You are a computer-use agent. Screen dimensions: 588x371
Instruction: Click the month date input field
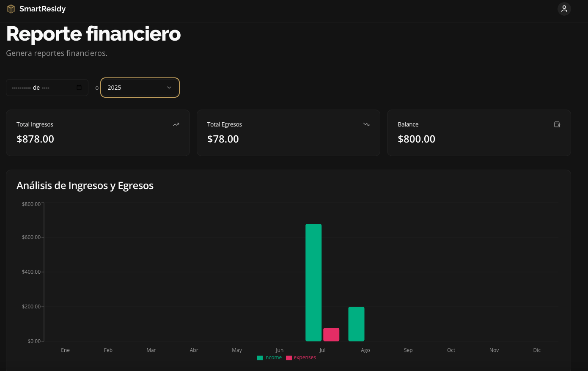pyautogui.click(x=42, y=88)
